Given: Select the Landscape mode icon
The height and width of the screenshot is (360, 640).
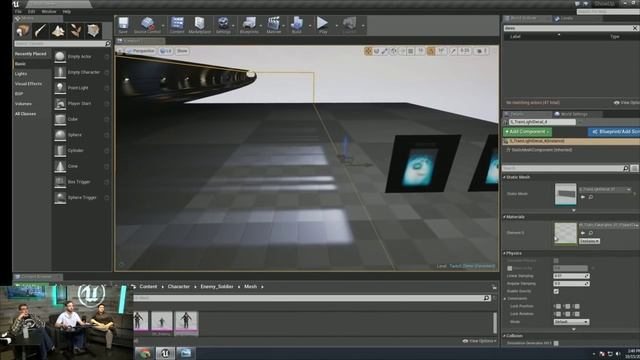Looking at the screenshot, I should (x=58, y=31).
